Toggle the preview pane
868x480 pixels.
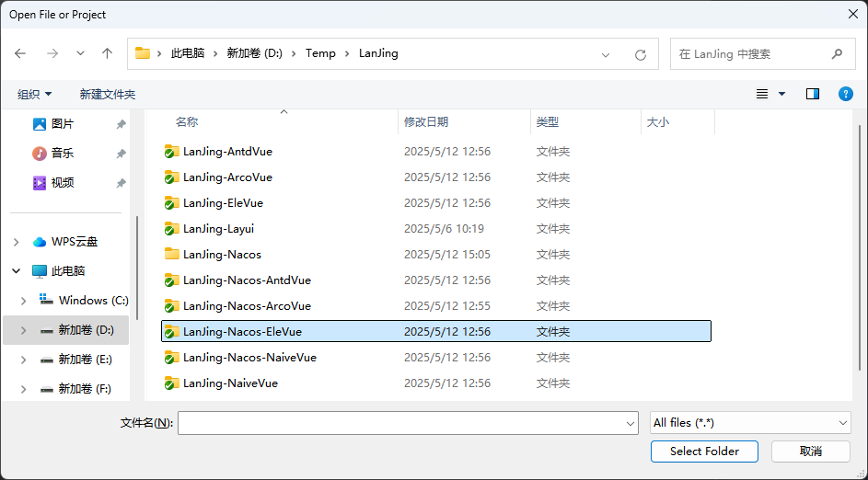click(813, 94)
